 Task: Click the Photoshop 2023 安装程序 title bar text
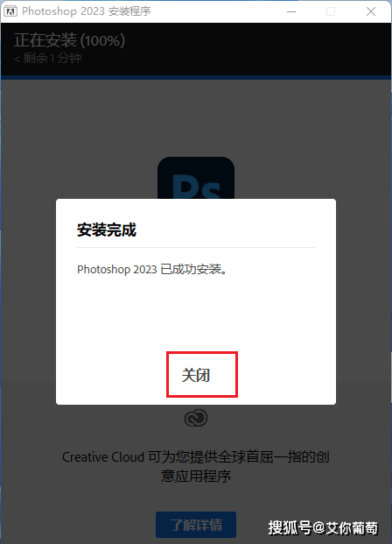point(87,11)
